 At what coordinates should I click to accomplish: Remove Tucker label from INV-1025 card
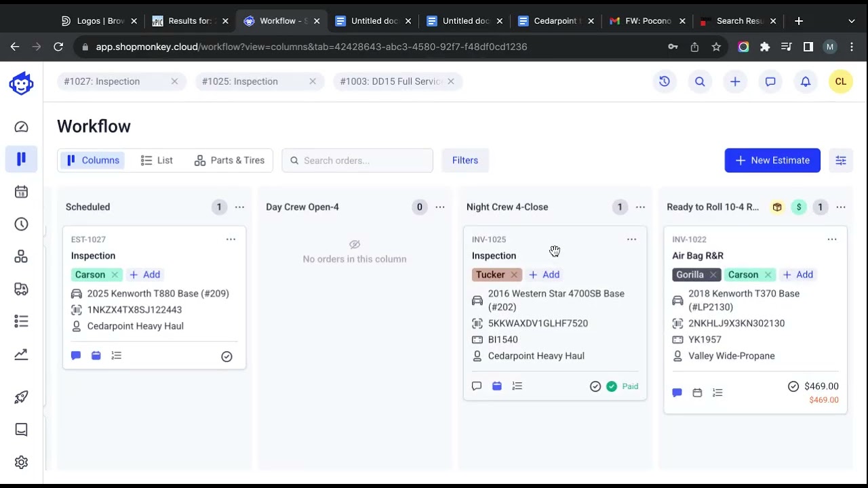514,274
